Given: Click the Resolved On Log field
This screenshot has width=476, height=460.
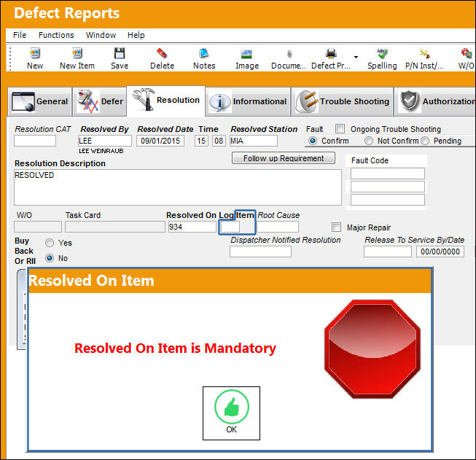Looking at the screenshot, I should pos(192,227).
